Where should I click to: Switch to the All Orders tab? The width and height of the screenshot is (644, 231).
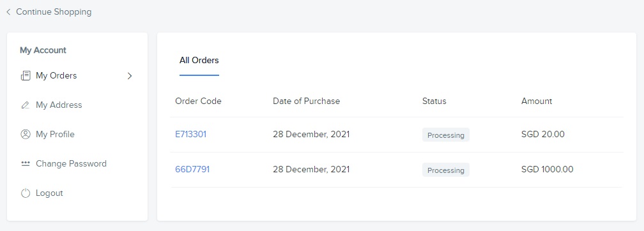[x=199, y=61]
